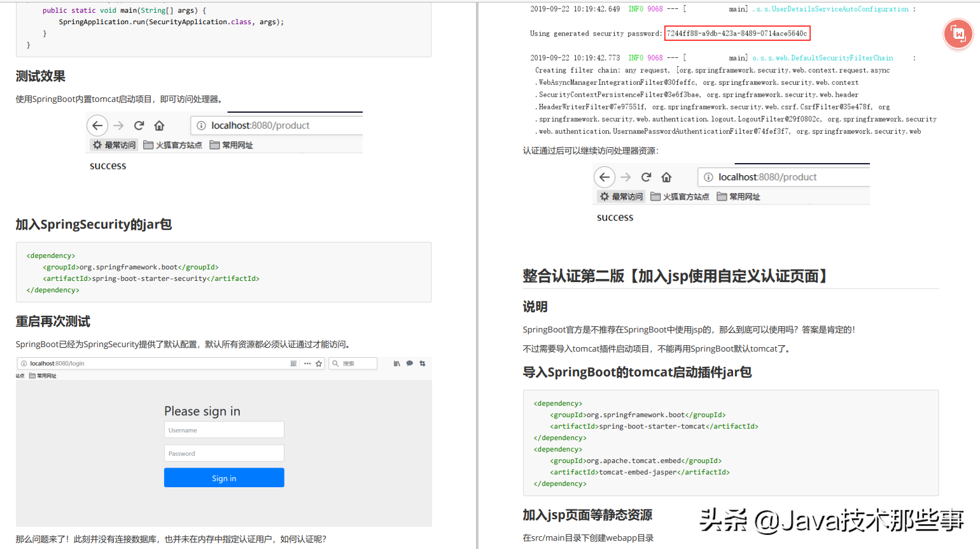Click back arrow in browser below 认证通过后 text
The width and height of the screenshot is (980, 549).
coord(605,177)
